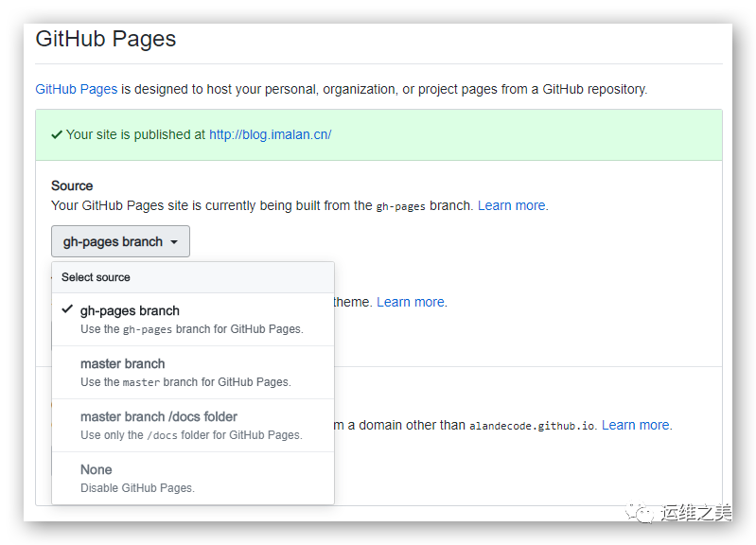The height and width of the screenshot is (545, 756).
Task: Click the gh-pages code text in description
Action: [x=400, y=206]
